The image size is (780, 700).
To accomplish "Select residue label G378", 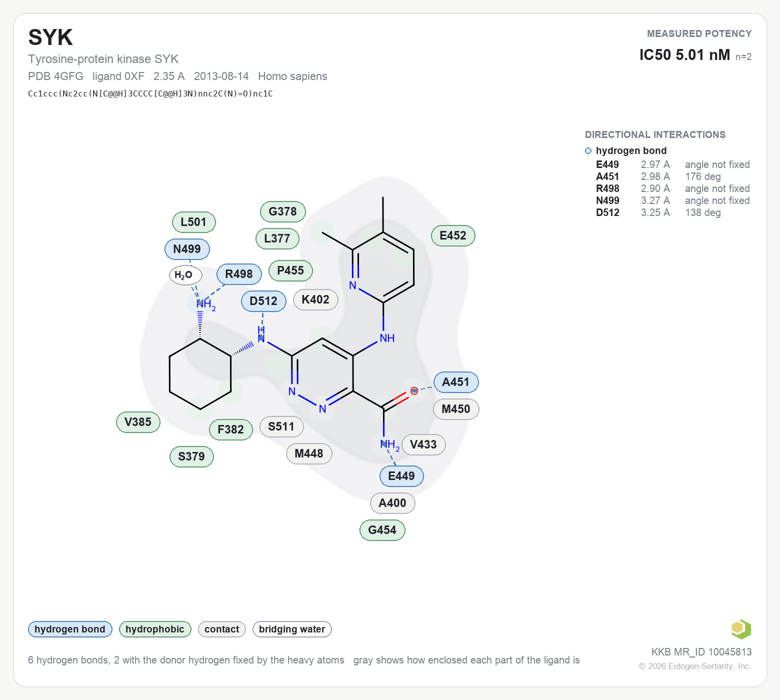I will [x=283, y=211].
